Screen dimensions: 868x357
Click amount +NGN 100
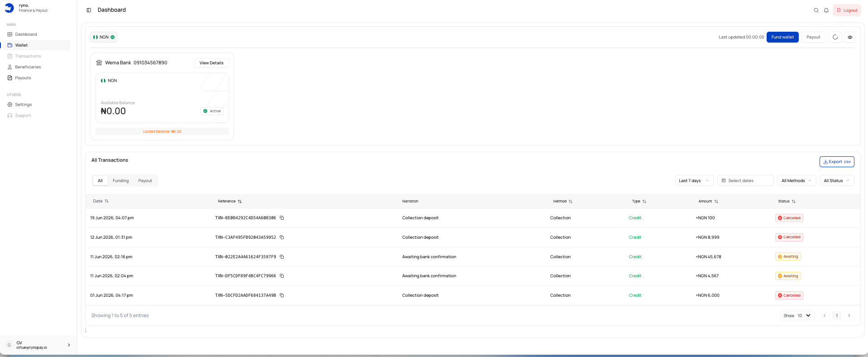coord(705,218)
